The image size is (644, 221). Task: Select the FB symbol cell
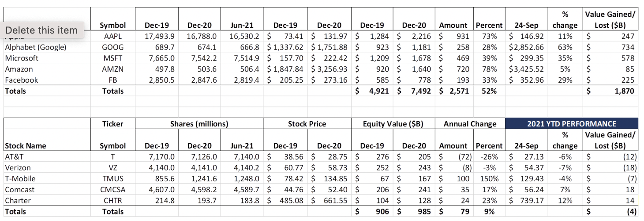tap(113, 80)
